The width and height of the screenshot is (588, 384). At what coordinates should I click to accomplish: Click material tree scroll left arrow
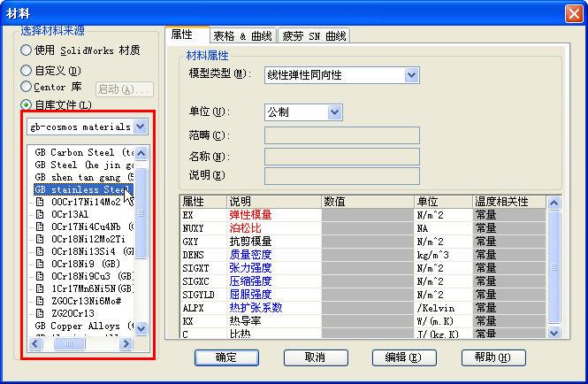tap(36, 343)
